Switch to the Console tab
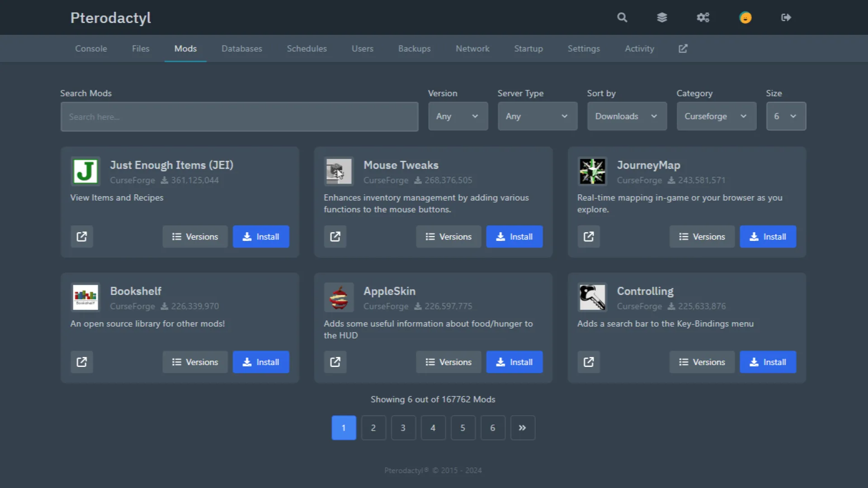The width and height of the screenshot is (868, 488). pyautogui.click(x=91, y=48)
